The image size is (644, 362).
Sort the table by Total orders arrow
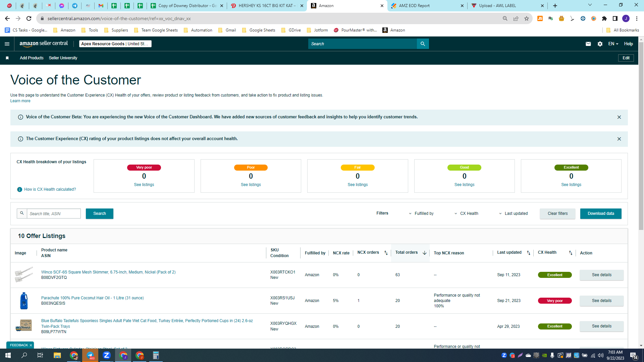425,253
